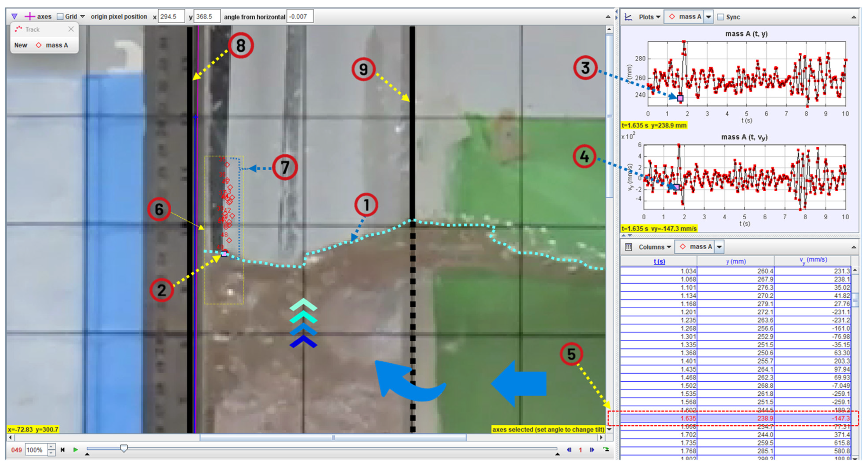Step back one frame with blue arrow

569,449
